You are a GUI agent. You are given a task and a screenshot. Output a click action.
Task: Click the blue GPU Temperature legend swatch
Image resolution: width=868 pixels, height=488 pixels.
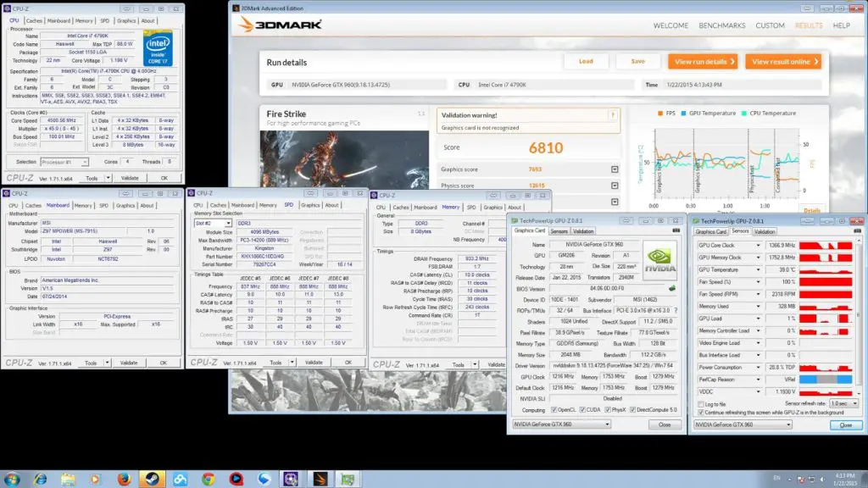pyautogui.click(x=683, y=114)
